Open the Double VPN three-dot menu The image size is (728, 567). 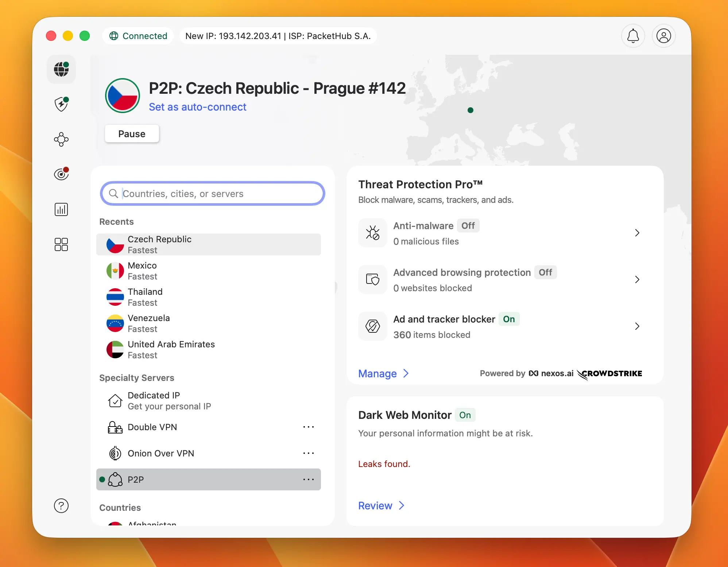pos(309,427)
